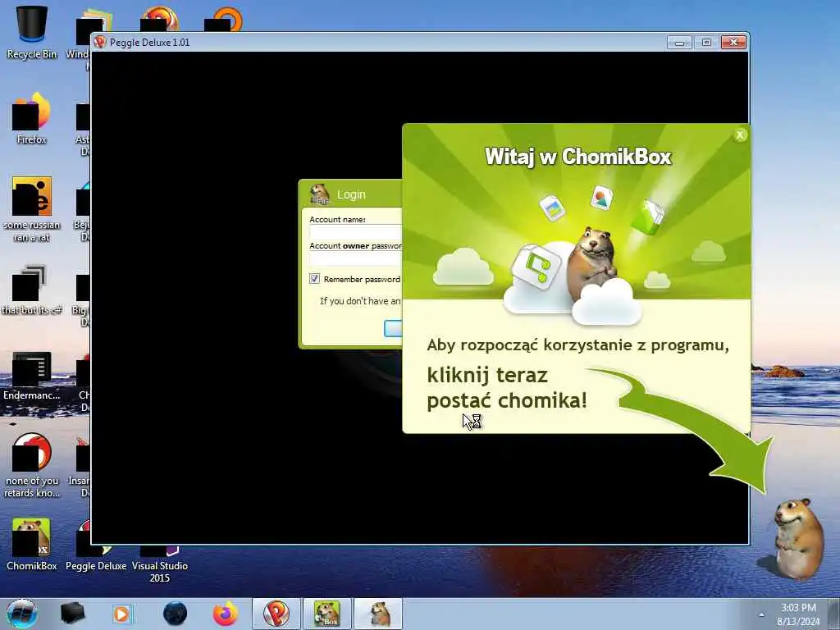This screenshot has width=840, height=630.
Task: Close the Witaj w ChomikBox welcome popup
Action: pyautogui.click(x=740, y=135)
